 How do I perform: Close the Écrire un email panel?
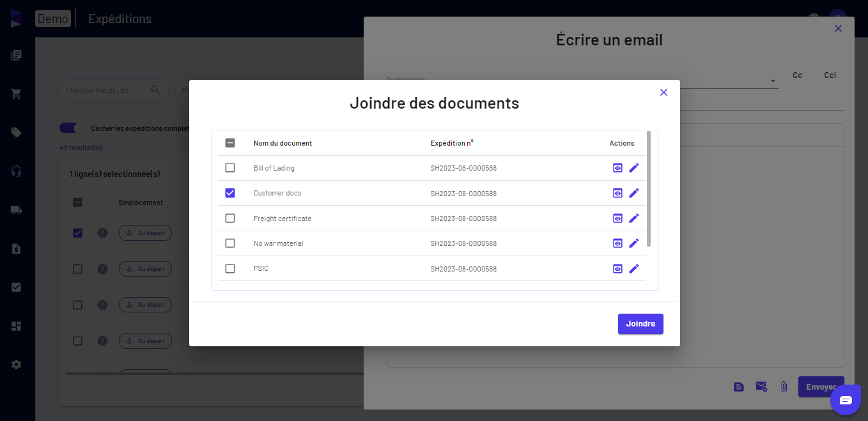pos(839,29)
